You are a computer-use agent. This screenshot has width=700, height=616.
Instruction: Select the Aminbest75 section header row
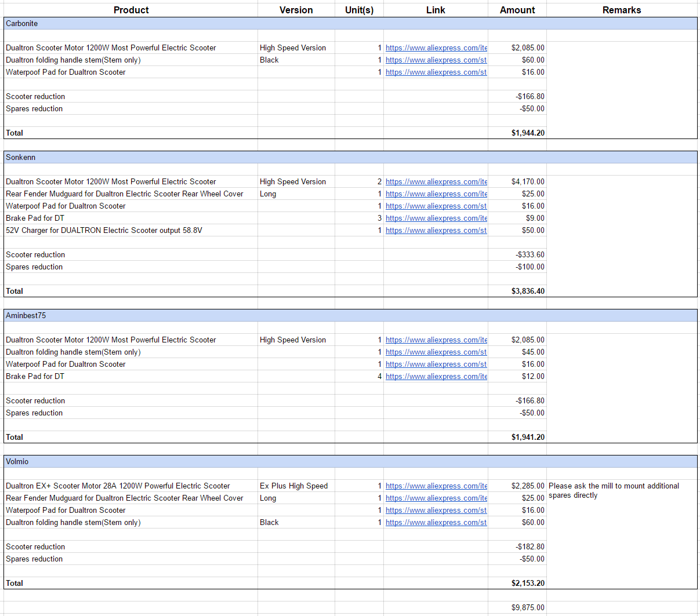coord(350,315)
